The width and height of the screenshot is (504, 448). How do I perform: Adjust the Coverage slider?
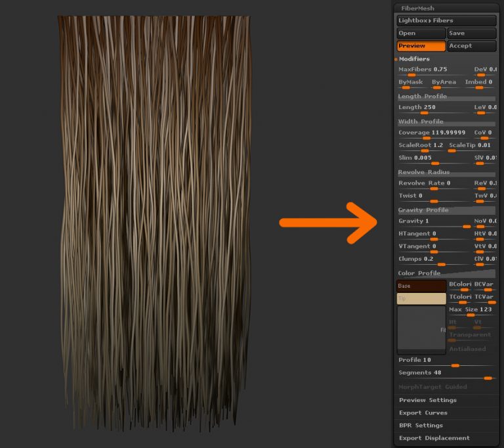click(433, 134)
